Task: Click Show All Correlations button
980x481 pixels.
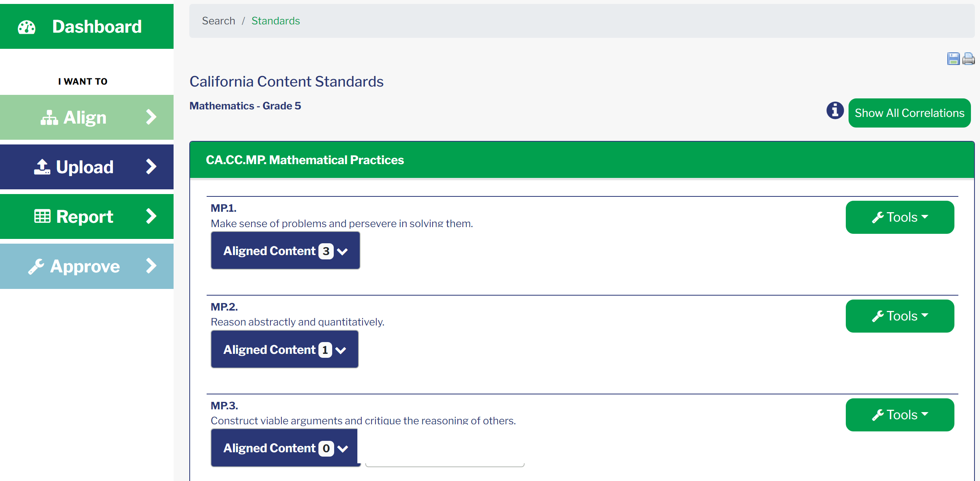Action: click(x=910, y=113)
